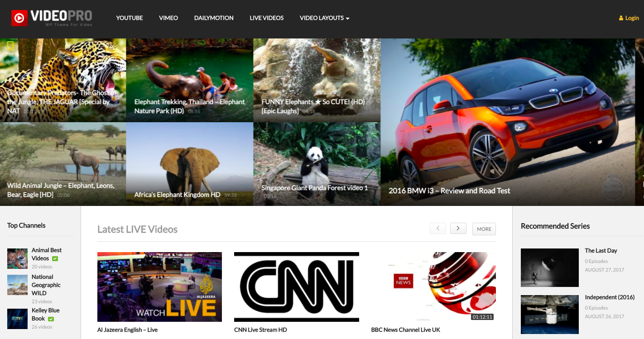Click the Latest LIVE Videos heading
644x339 pixels.
click(x=137, y=229)
